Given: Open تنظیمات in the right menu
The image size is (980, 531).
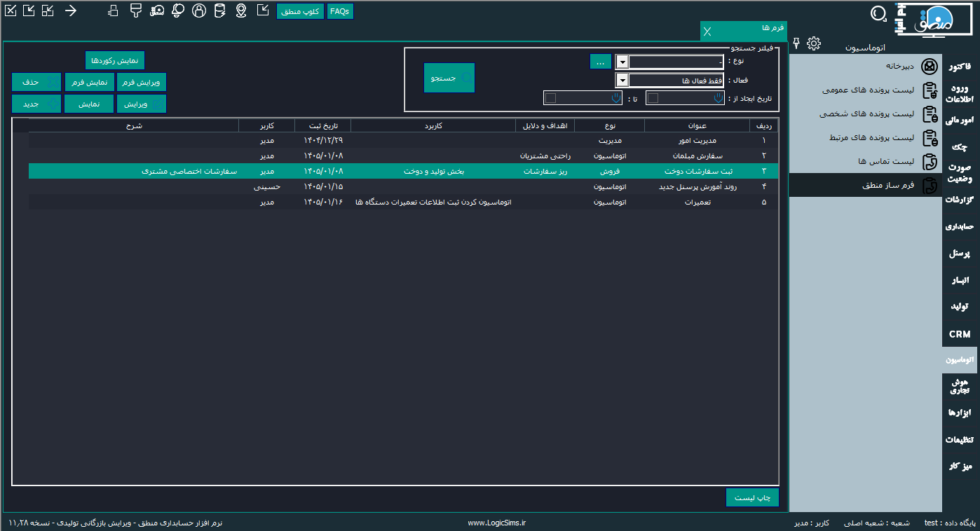Looking at the screenshot, I should coord(959,439).
